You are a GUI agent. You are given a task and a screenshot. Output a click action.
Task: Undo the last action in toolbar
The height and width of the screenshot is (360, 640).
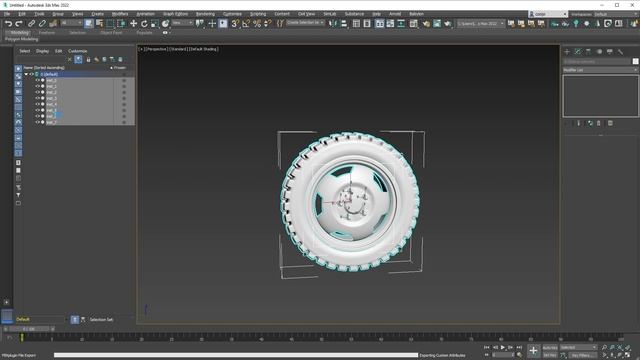tap(8, 24)
